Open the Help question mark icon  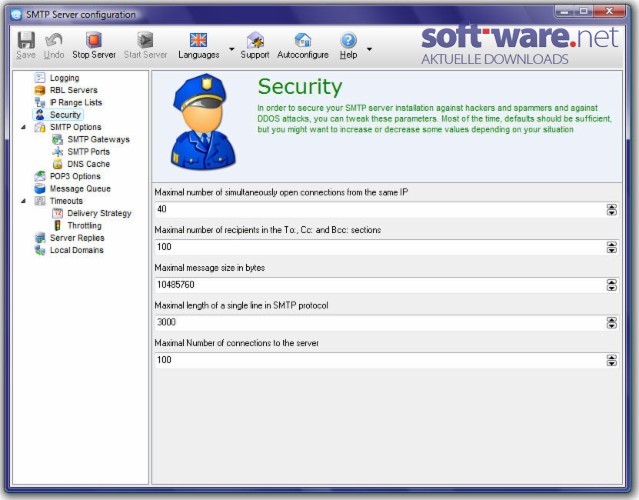pos(348,40)
